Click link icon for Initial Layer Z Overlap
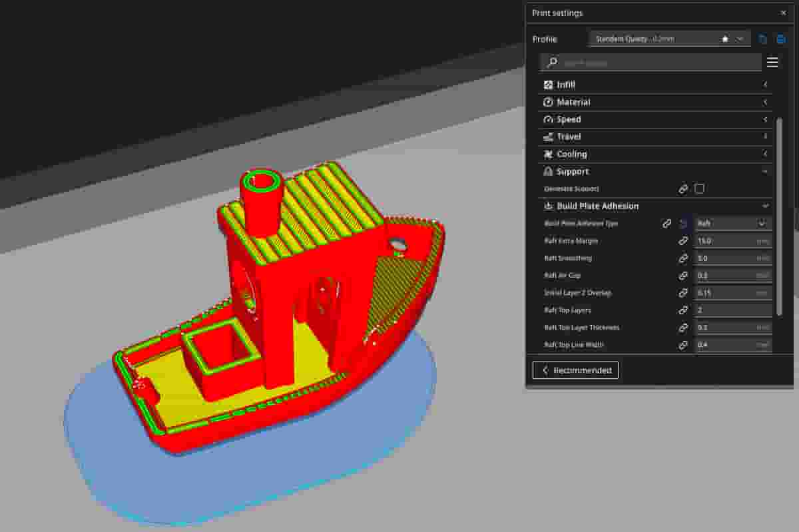799x532 pixels. [683, 293]
